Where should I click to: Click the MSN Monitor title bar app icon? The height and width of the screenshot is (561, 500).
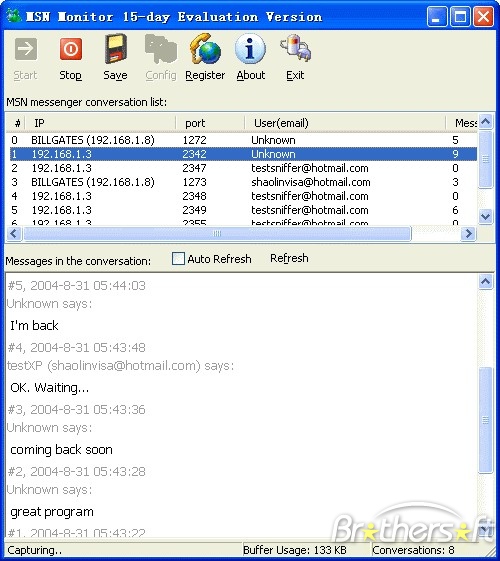[x=14, y=16]
